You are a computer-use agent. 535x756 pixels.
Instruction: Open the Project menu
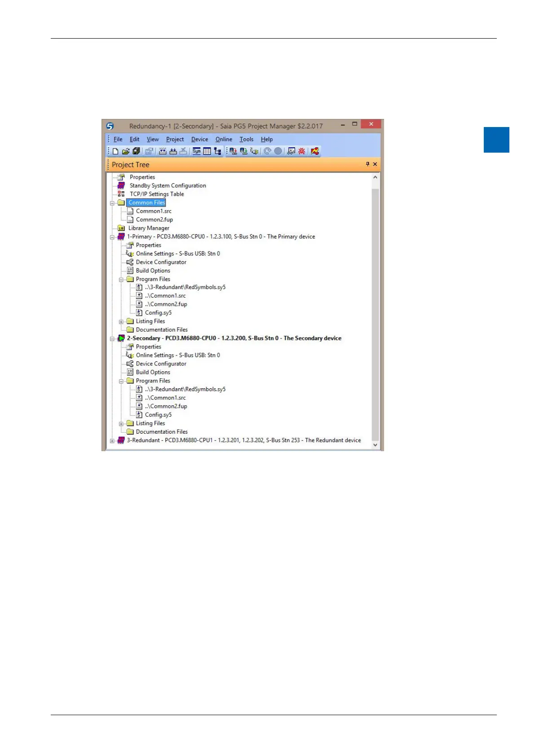pyautogui.click(x=175, y=139)
